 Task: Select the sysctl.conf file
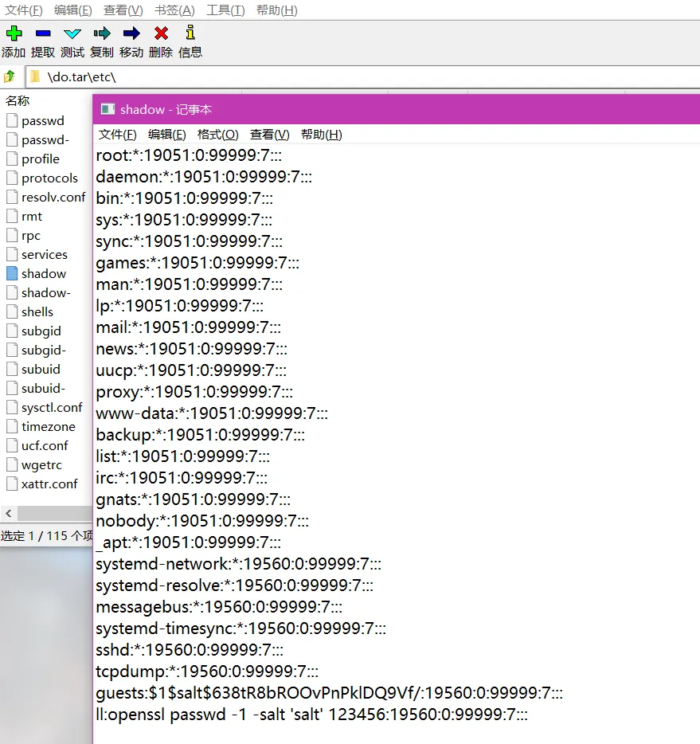tap(52, 408)
